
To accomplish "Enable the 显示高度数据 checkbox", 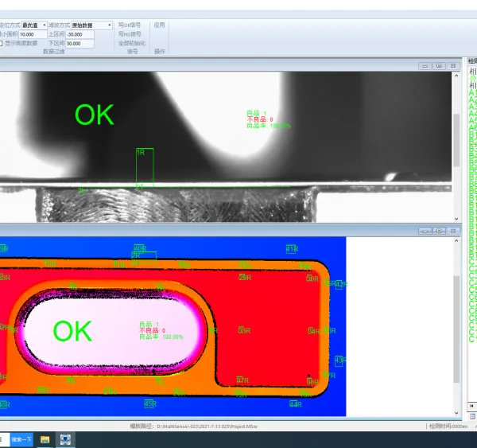I will [1, 44].
